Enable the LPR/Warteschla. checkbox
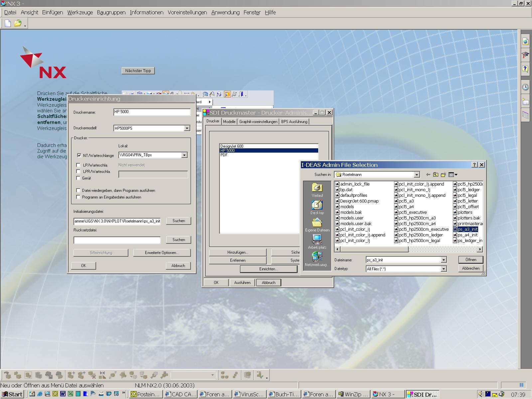 point(78,172)
